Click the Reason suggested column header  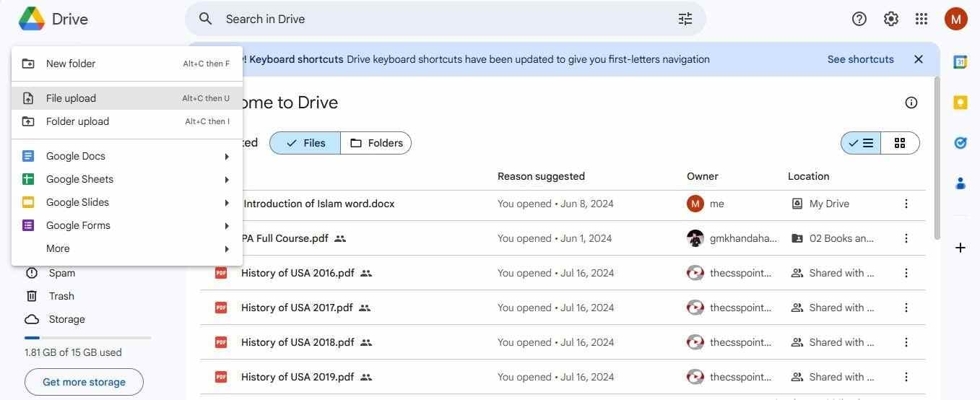tap(541, 176)
